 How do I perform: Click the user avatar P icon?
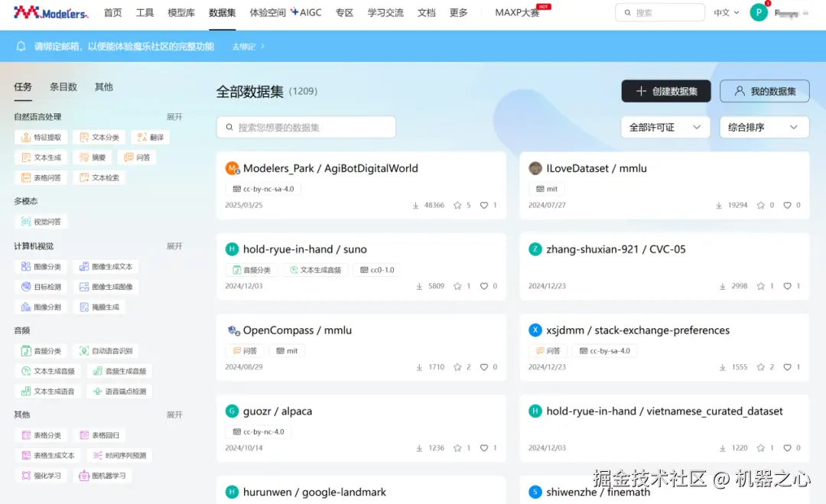(x=758, y=13)
